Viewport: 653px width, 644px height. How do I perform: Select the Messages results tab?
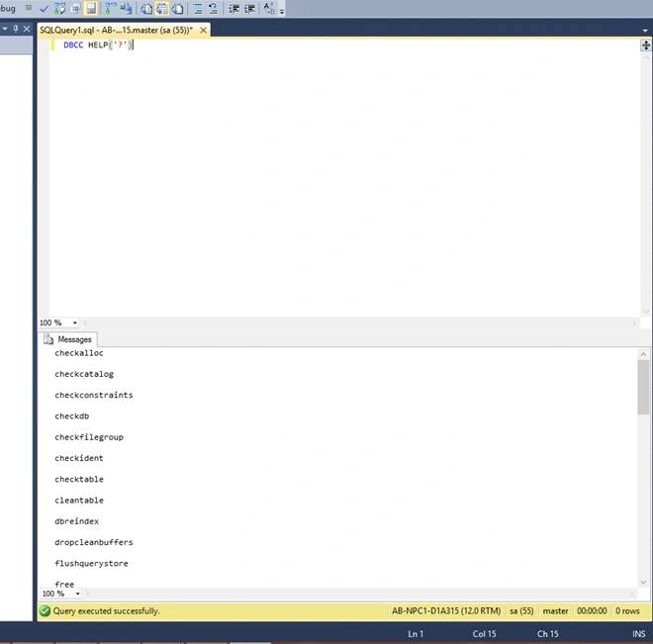pos(69,339)
